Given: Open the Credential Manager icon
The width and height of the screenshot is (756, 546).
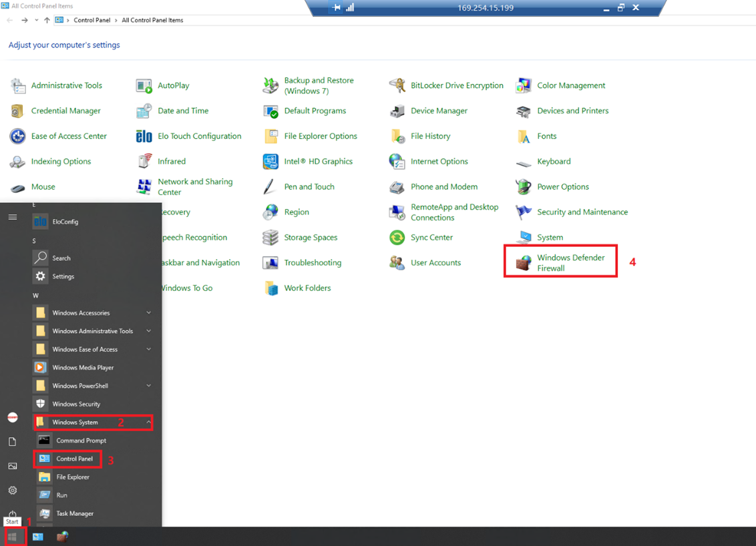Looking at the screenshot, I should pos(18,111).
